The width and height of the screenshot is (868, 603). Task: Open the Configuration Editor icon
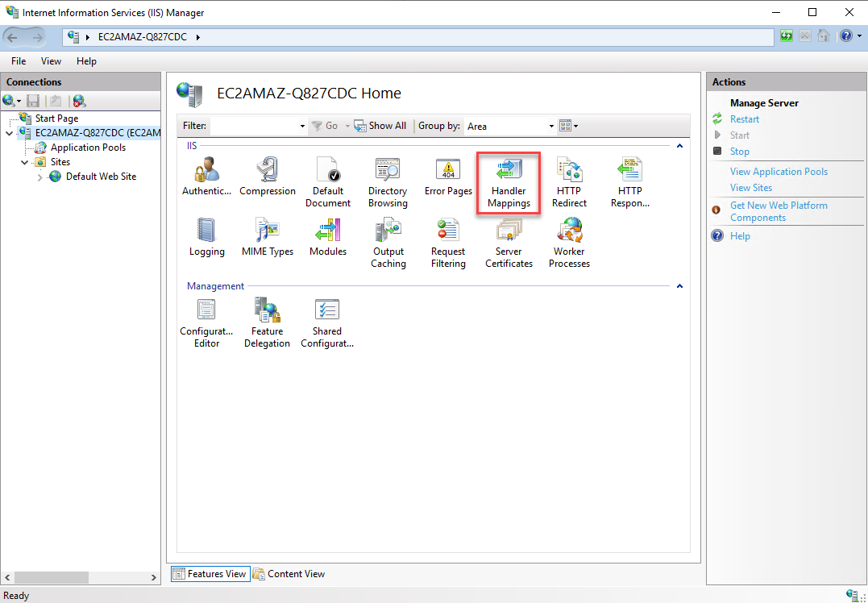click(x=206, y=322)
